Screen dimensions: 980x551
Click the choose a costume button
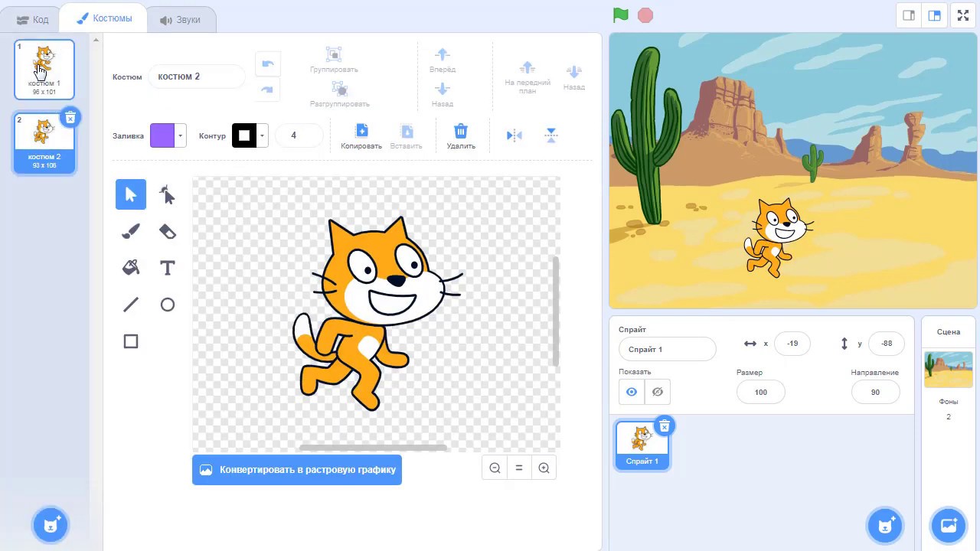(51, 525)
